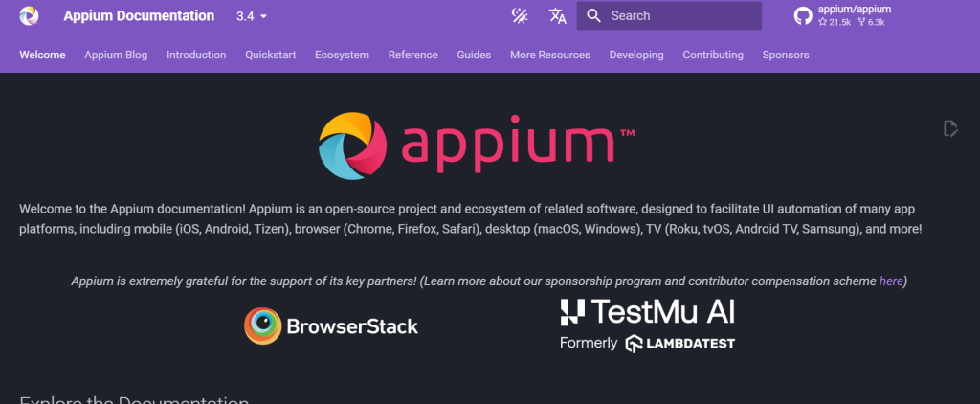Viewport: 980px width, 404px height.
Task: Click the 21.5k stars count
Action: coord(835,22)
